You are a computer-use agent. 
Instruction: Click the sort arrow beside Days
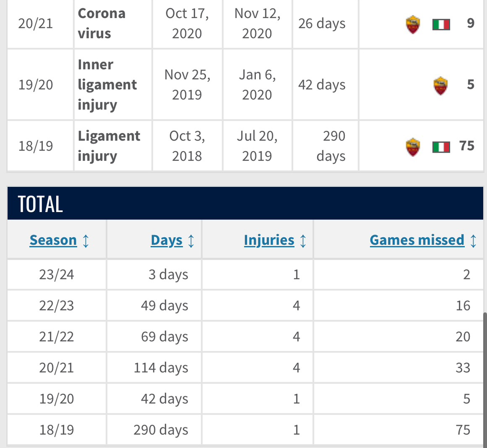(191, 241)
